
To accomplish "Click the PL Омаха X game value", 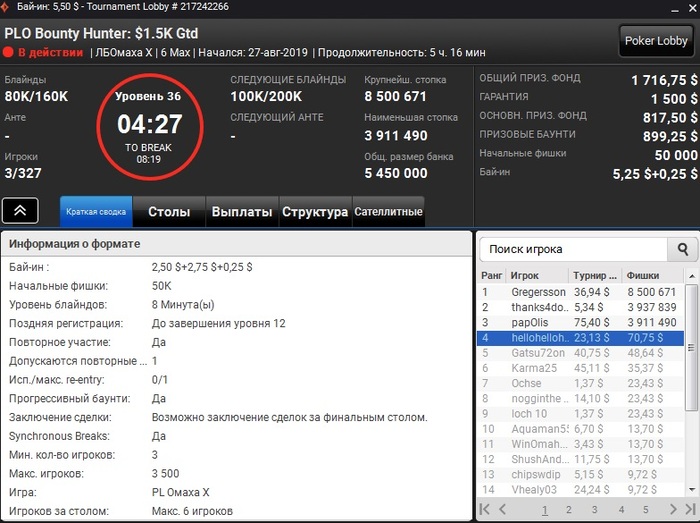I will tap(180, 492).
